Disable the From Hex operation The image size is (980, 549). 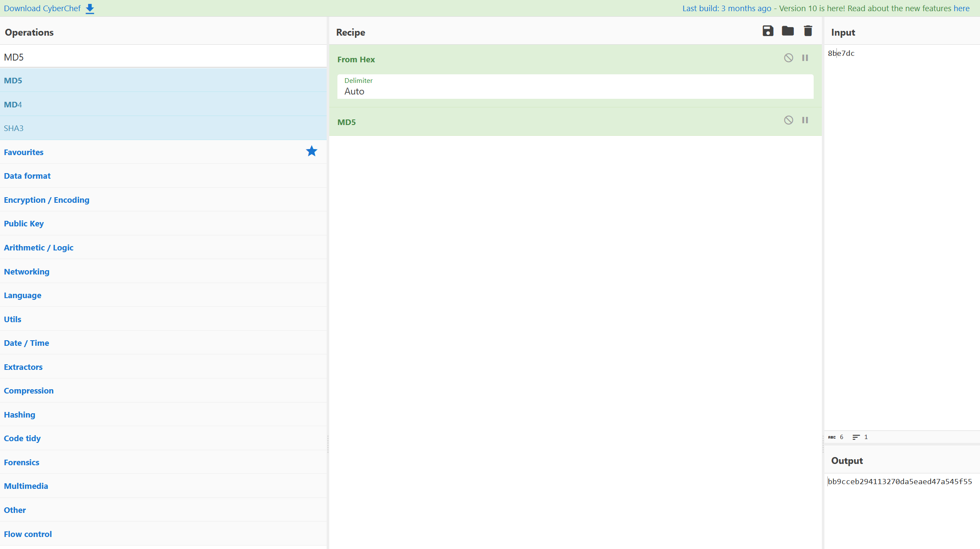[788, 58]
